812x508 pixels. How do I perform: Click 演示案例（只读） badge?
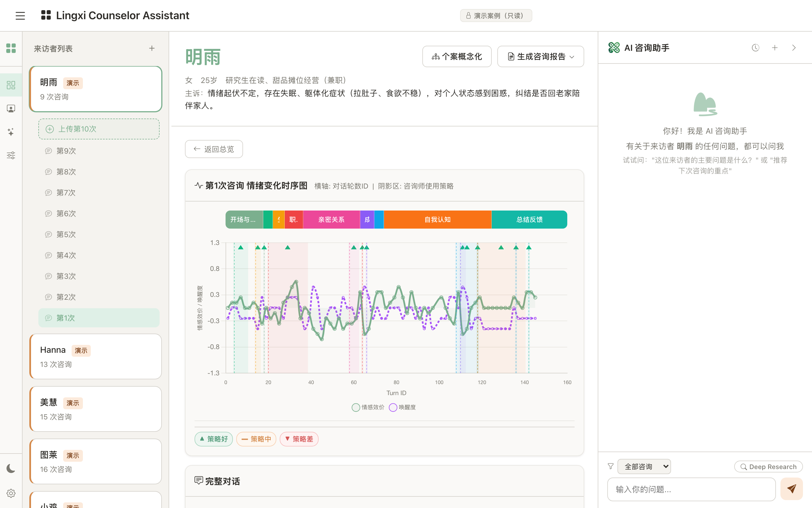(x=496, y=16)
